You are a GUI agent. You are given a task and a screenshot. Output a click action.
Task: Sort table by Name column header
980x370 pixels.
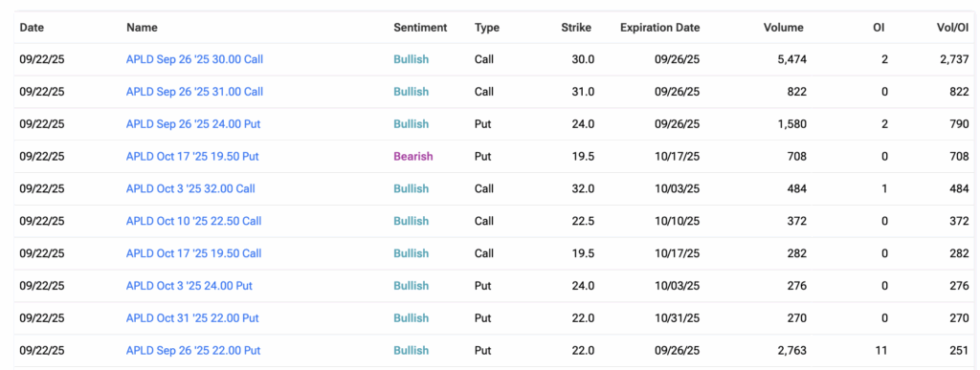(142, 28)
